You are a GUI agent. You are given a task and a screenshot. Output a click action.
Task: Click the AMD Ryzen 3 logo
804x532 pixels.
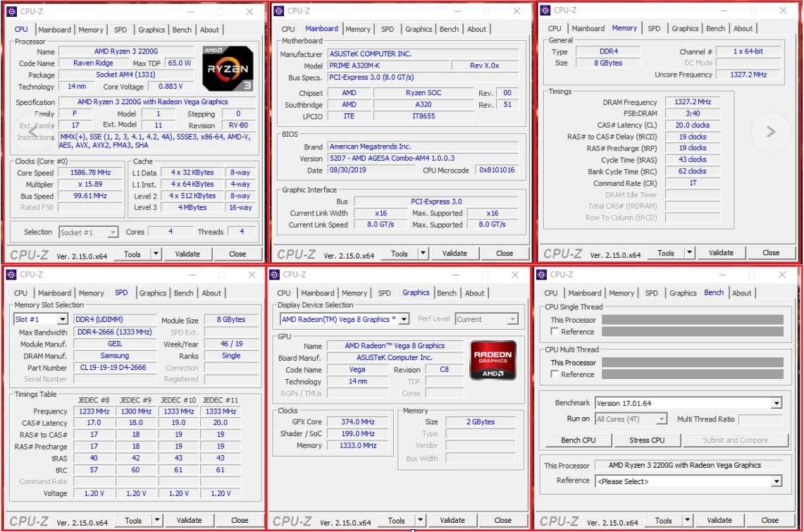coord(228,68)
